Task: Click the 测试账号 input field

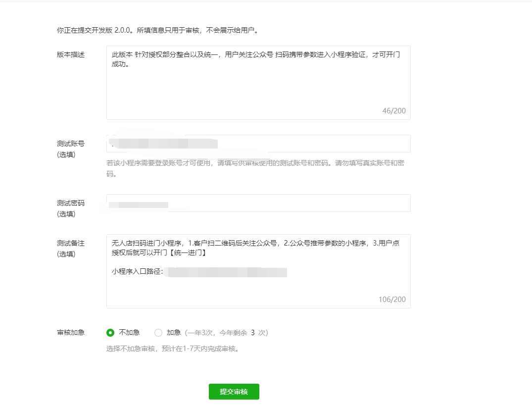Action: pos(258,144)
